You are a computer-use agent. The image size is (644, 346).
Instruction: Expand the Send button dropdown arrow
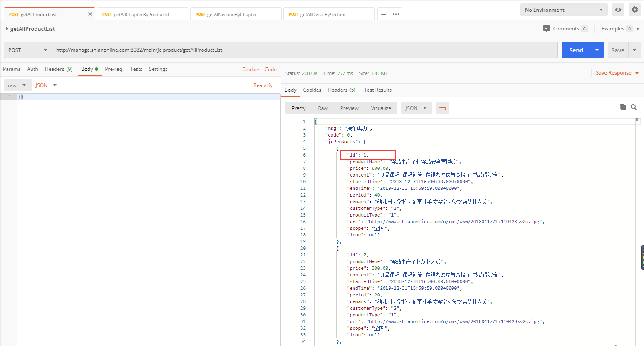tap(597, 50)
